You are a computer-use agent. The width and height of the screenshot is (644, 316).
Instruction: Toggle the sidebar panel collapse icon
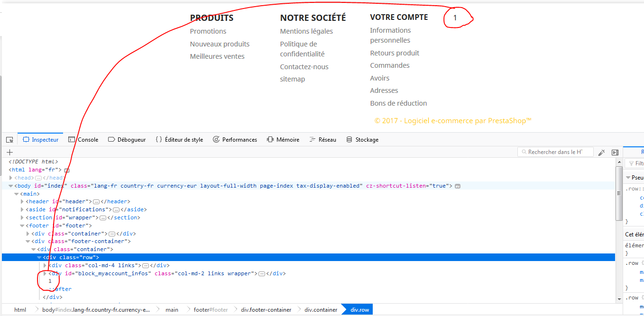(x=615, y=152)
